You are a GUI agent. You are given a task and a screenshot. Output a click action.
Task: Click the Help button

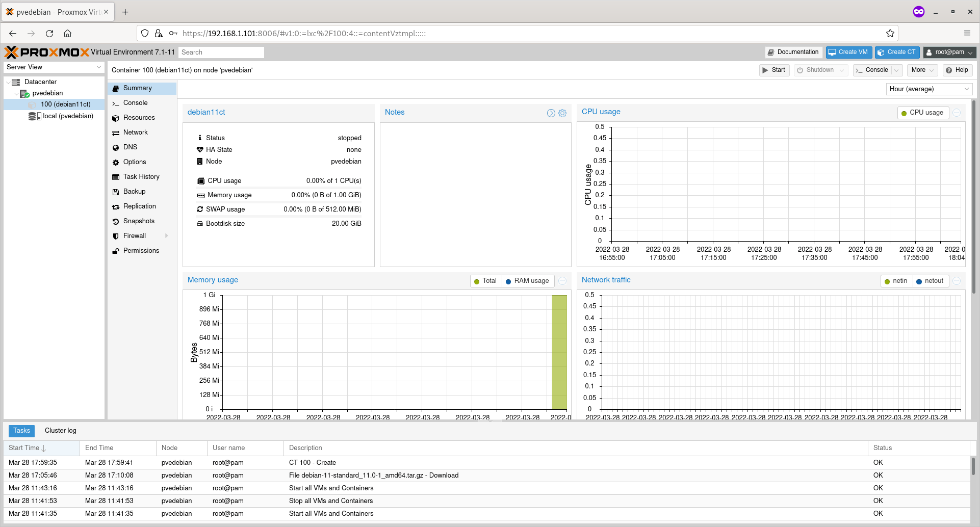pyautogui.click(x=957, y=70)
